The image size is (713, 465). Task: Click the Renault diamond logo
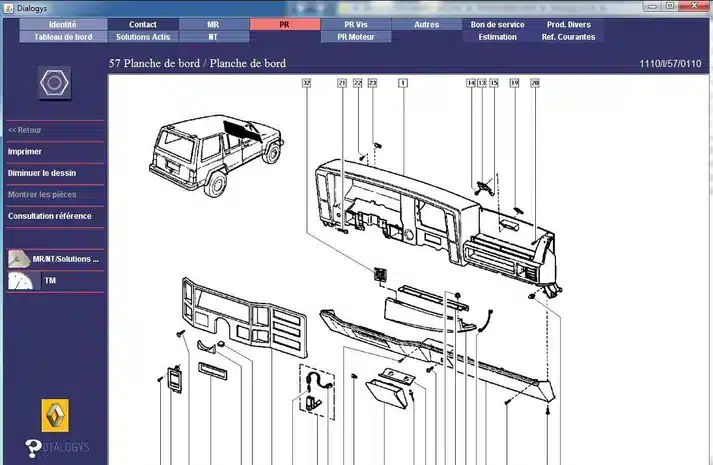[x=55, y=415]
